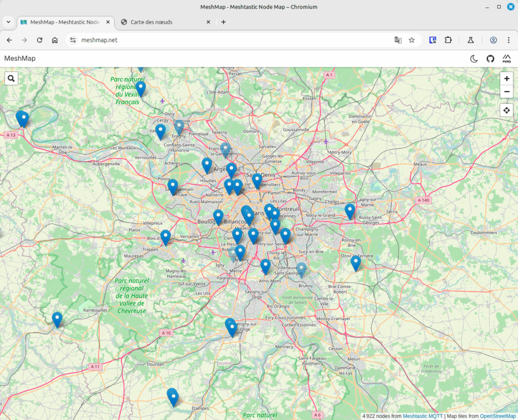518x420 pixels.
Task: Click the Melun town label
Action: pyautogui.click(x=354, y=359)
